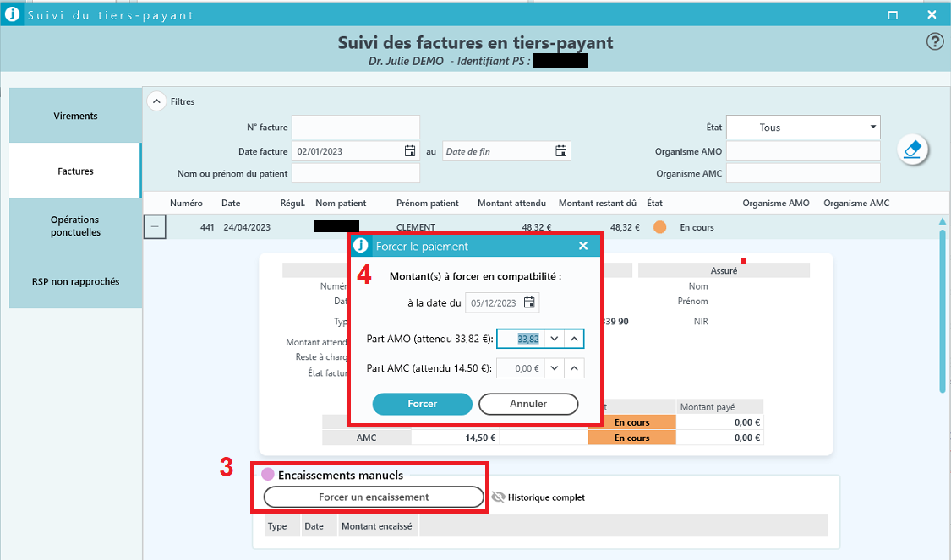Image resolution: width=951 pixels, height=560 pixels.
Task: Close the Forcer le paiement dialog
Action: 582,246
